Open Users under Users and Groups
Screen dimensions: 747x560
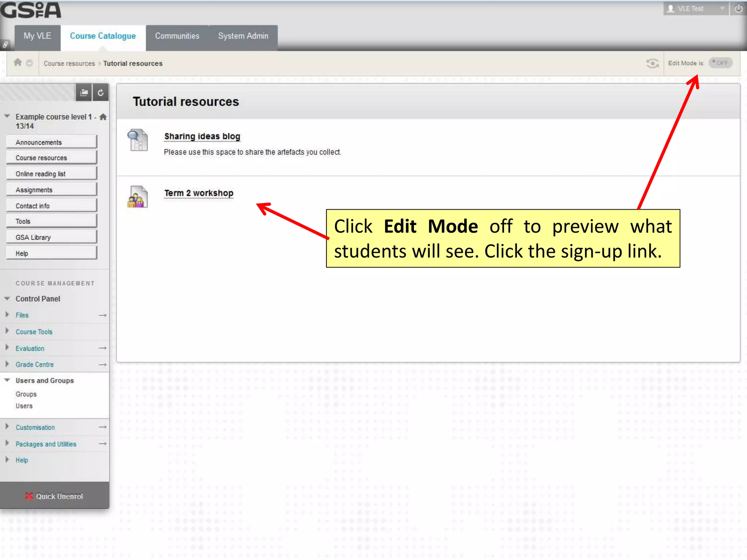click(24, 406)
